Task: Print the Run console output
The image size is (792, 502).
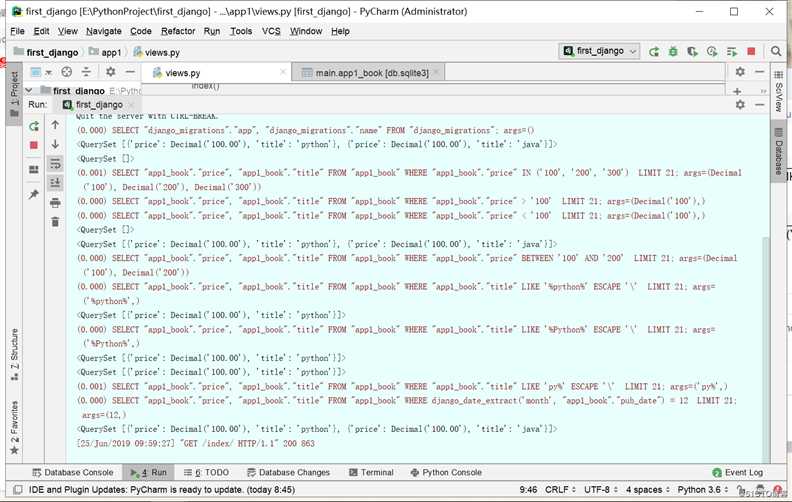Action: (x=55, y=203)
